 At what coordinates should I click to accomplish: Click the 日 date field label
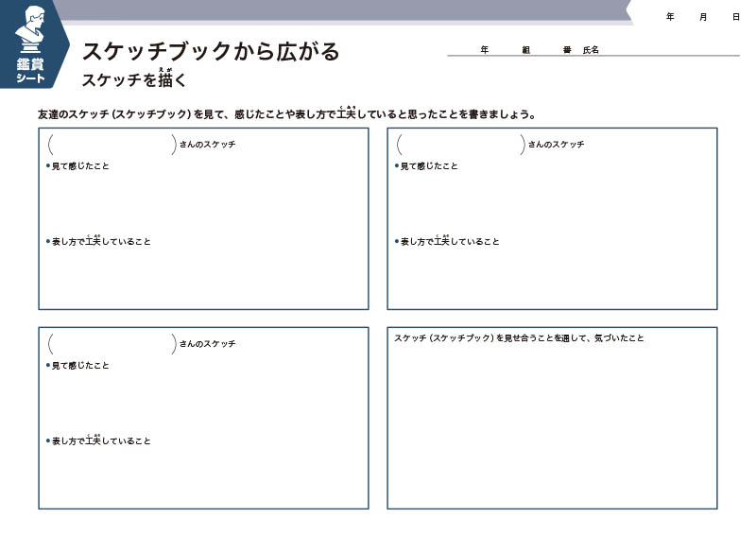tap(736, 17)
